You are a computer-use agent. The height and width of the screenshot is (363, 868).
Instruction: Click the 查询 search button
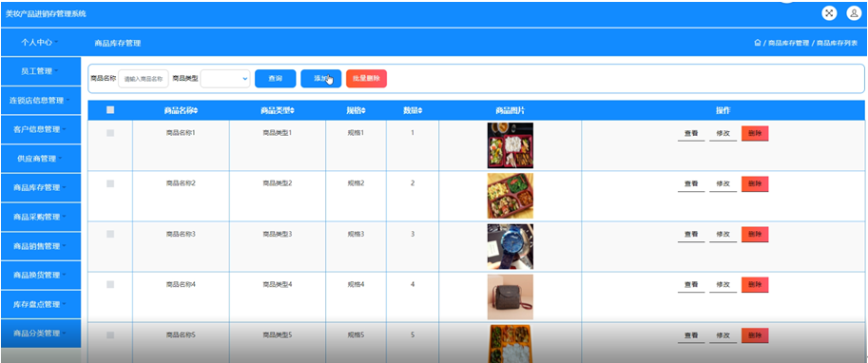tap(275, 79)
